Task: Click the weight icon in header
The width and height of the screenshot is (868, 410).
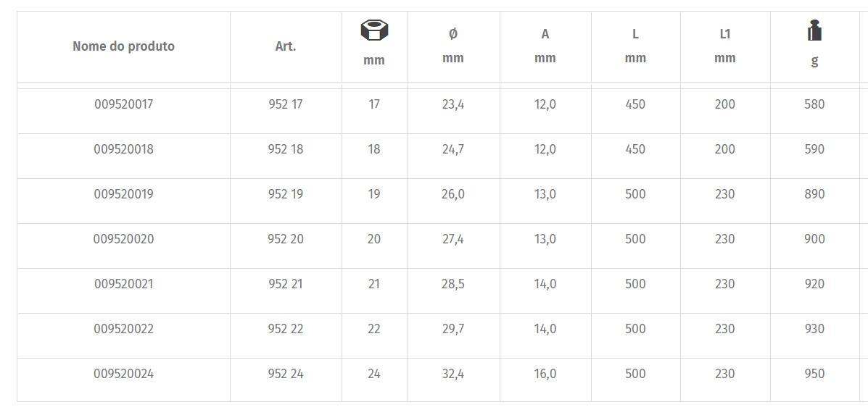Action: click(x=814, y=30)
